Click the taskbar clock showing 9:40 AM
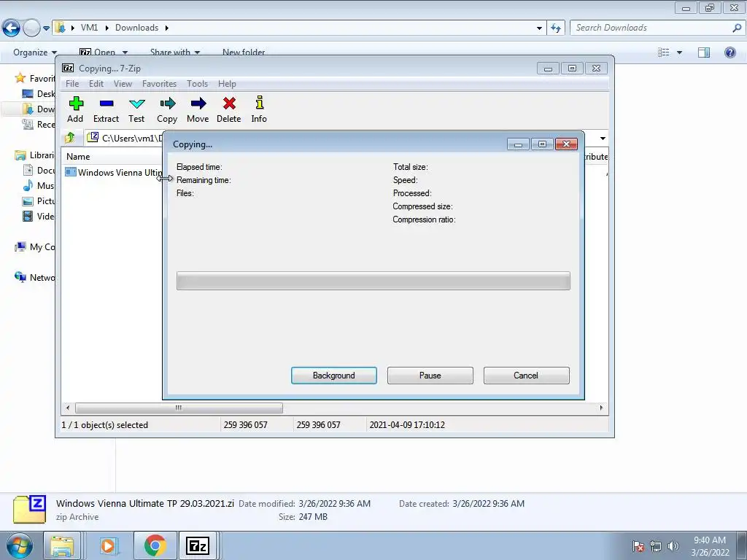 pyautogui.click(x=710, y=546)
